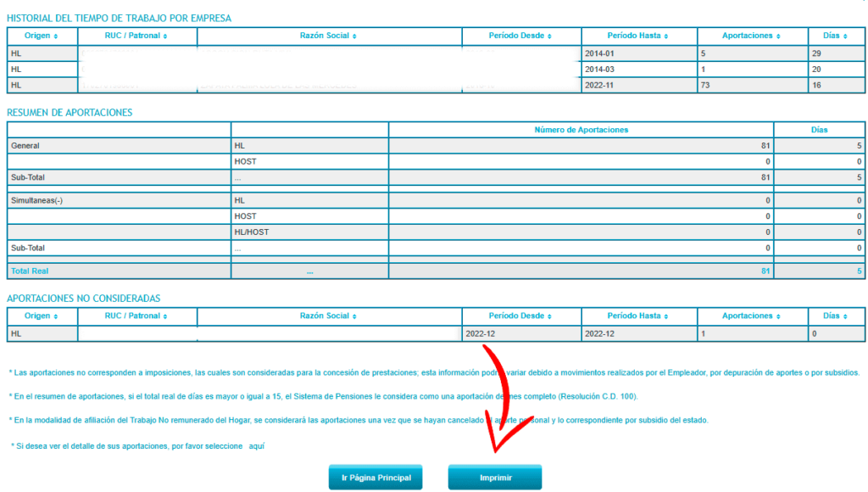Click the 20 días cell in history
Screen dimensions: 868x492
point(836,70)
